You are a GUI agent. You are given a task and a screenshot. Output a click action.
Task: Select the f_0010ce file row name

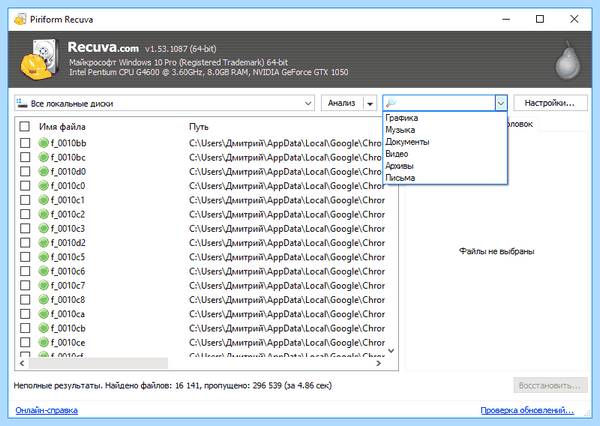(68, 343)
